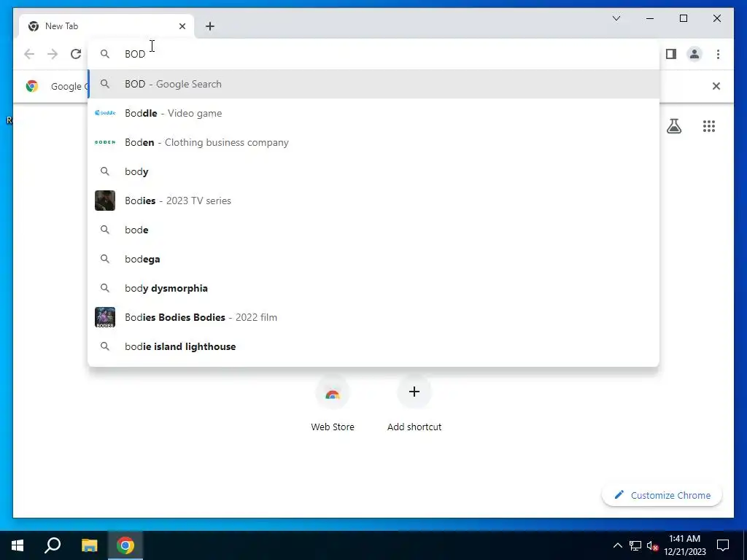
Task: Select the bodega search suggestion
Action: point(374,259)
